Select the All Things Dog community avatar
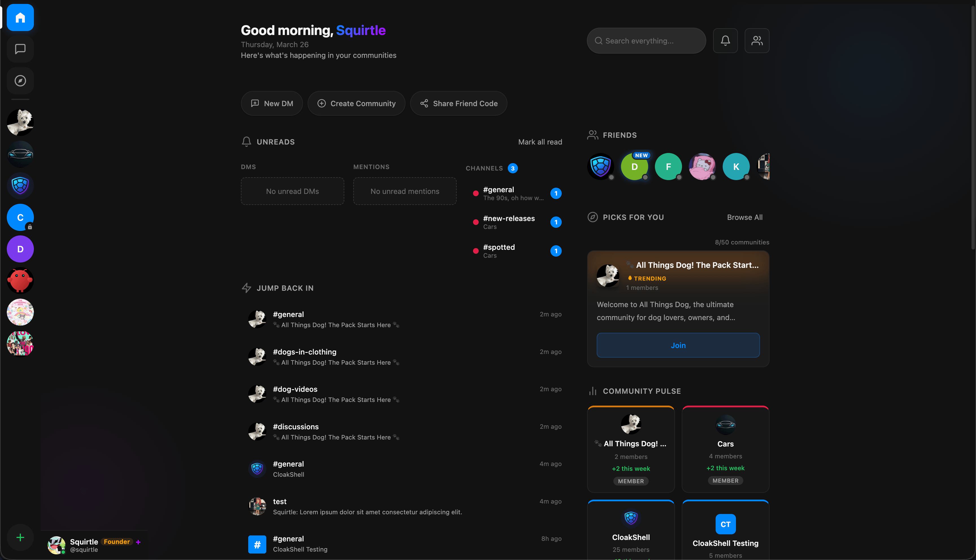Screen dimensions: 976x560 20,122
